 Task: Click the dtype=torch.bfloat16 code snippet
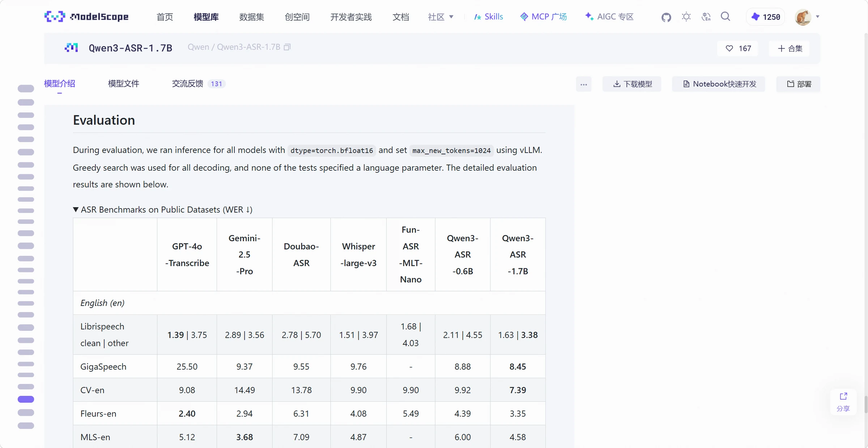(332, 150)
